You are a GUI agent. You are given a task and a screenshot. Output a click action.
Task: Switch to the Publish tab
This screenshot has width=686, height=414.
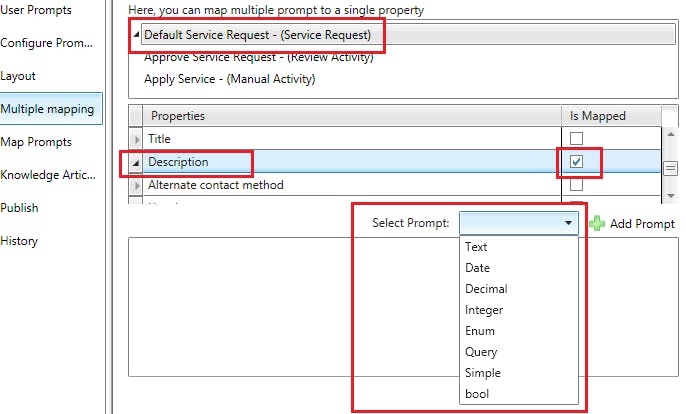pos(20,208)
